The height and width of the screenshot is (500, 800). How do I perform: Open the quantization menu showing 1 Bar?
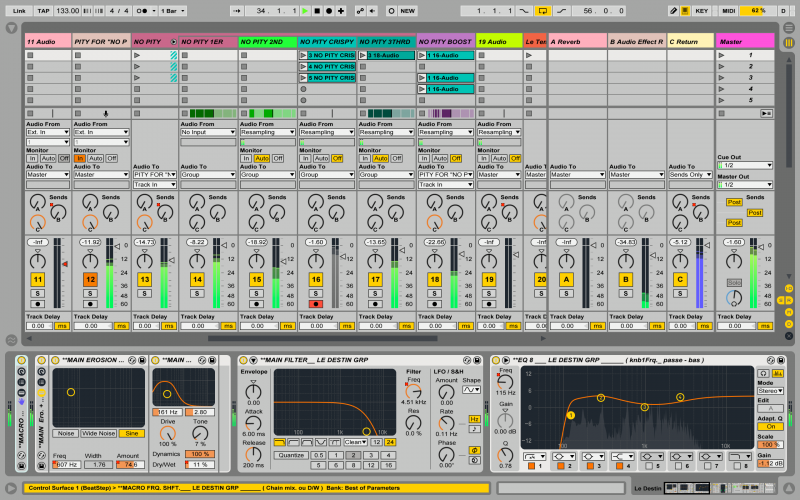pos(171,10)
